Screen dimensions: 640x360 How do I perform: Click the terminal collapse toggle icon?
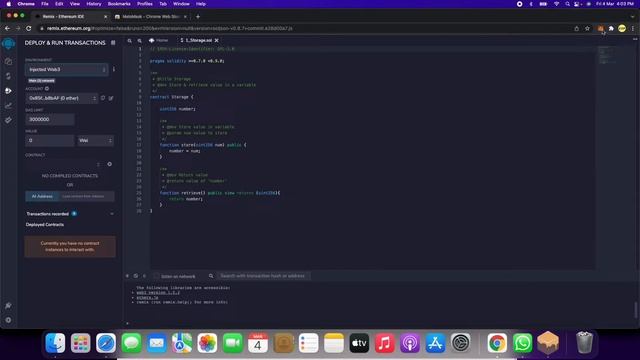coord(127,276)
